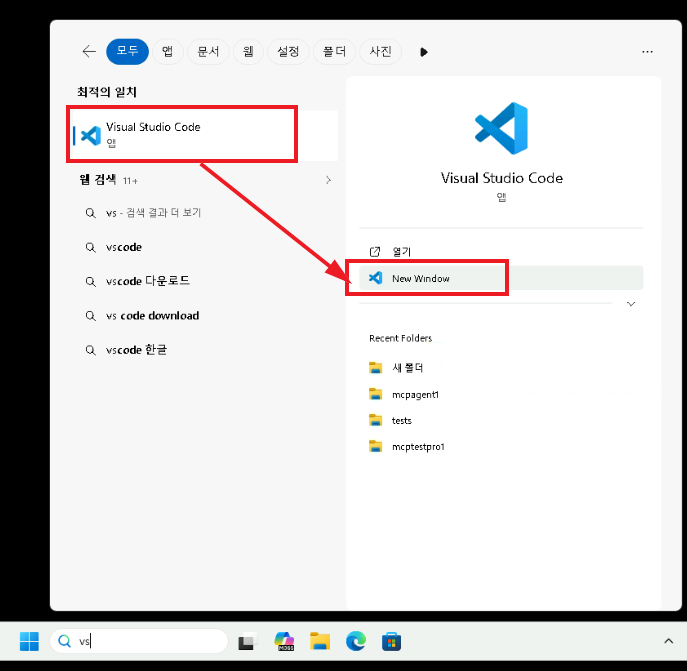Switch to the 폴더 filter tab

pyautogui.click(x=334, y=52)
